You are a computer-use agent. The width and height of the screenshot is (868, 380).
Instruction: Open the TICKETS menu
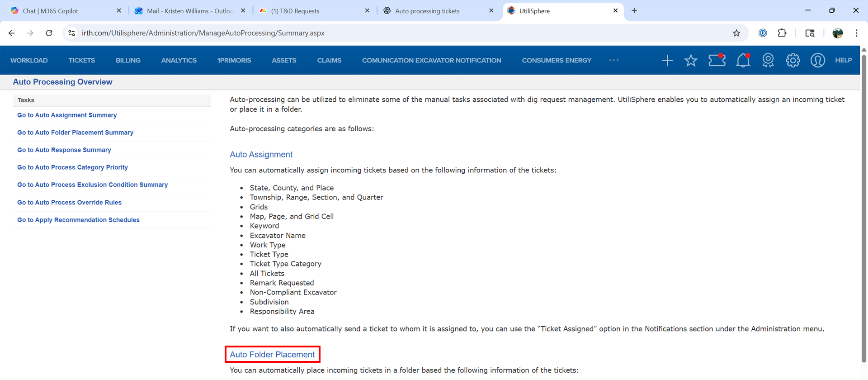coord(82,60)
